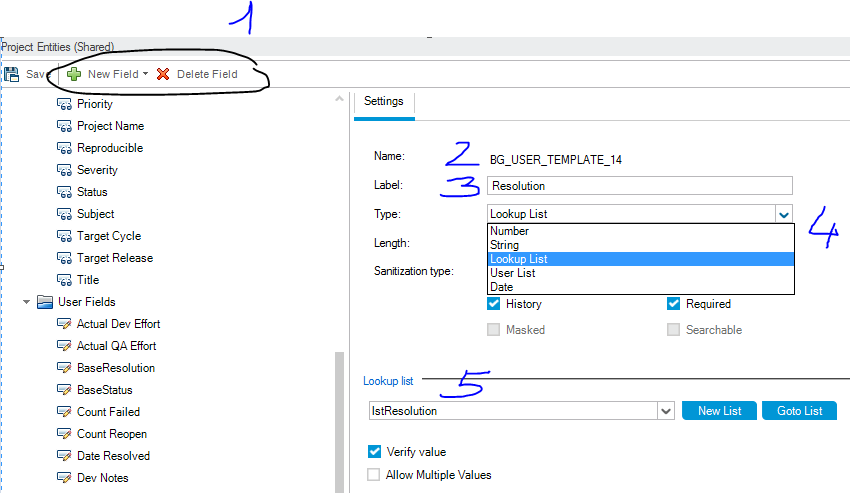Choose User List from Type options
Screen dimensions: 850x493
coord(512,273)
